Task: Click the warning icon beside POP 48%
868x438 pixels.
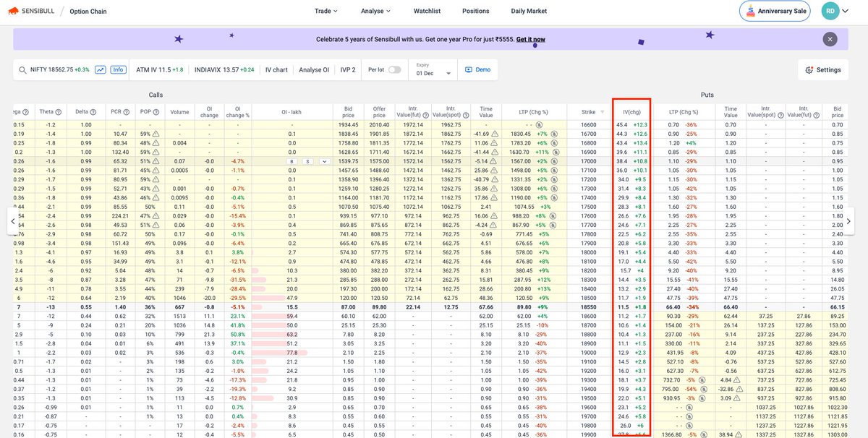Action: [x=156, y=143]
